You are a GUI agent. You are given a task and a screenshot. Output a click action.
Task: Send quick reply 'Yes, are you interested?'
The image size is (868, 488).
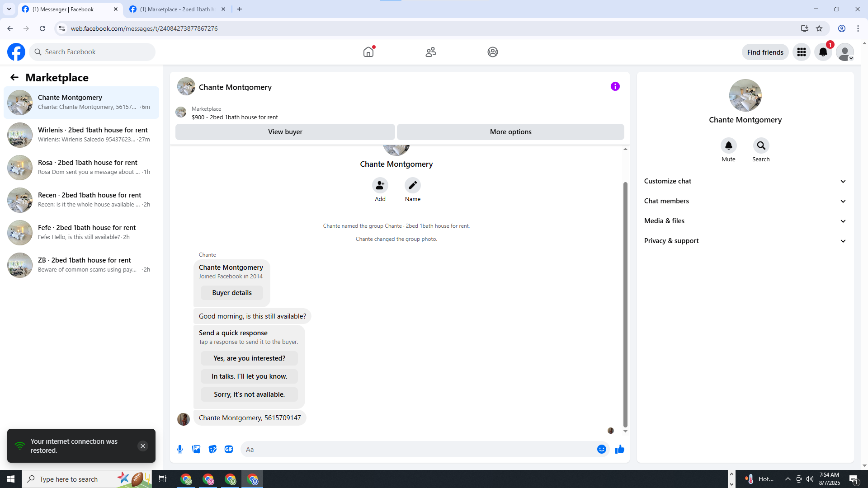click(250, 358)
